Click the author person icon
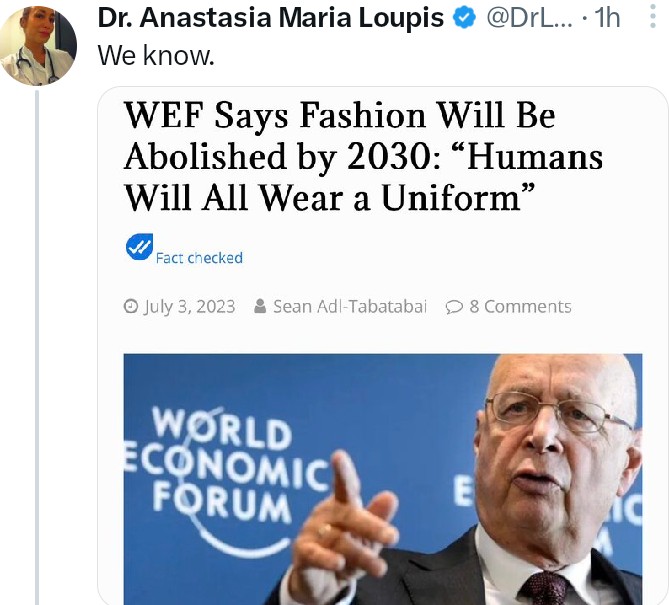This screenshot has width=669, height=605. tap(260, 306)
